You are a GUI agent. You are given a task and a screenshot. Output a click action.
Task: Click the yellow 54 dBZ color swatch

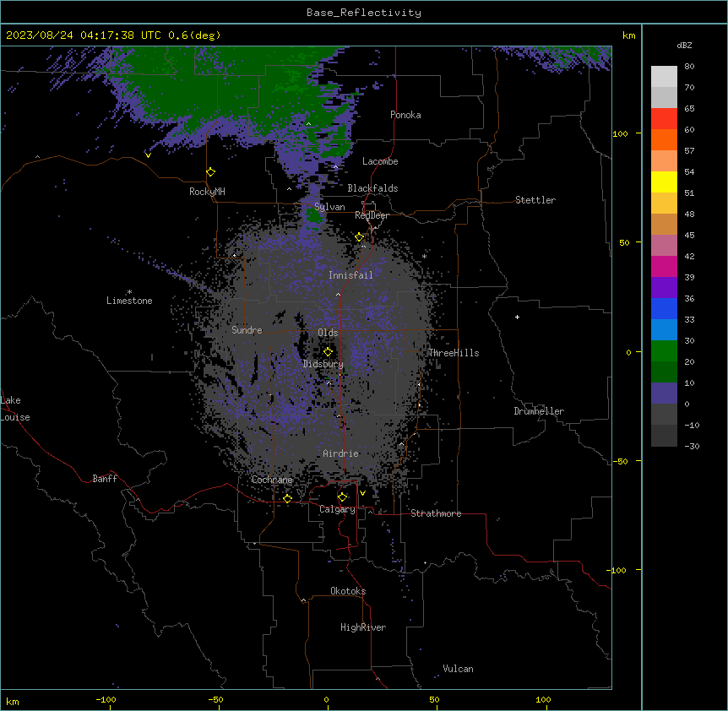click(x=664, y=182)
